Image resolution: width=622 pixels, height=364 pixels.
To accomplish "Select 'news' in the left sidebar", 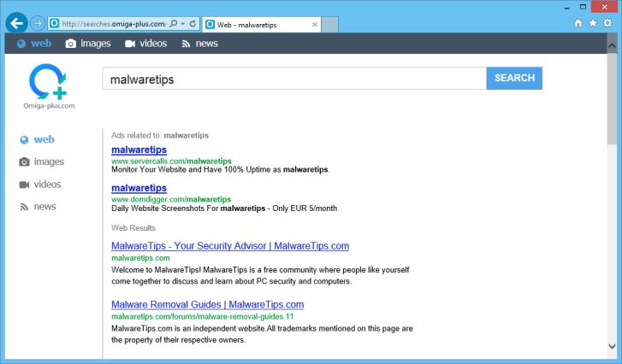I will [44, 207].
